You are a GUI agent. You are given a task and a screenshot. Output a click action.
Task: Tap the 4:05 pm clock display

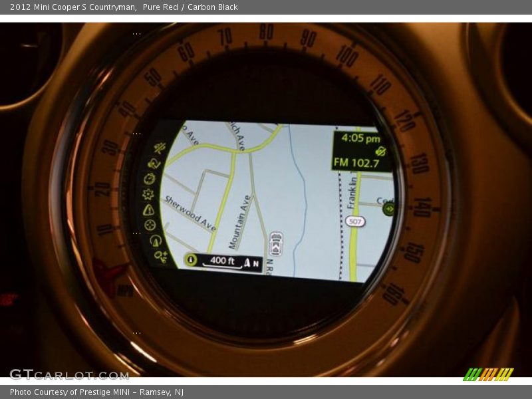(360, 139)
